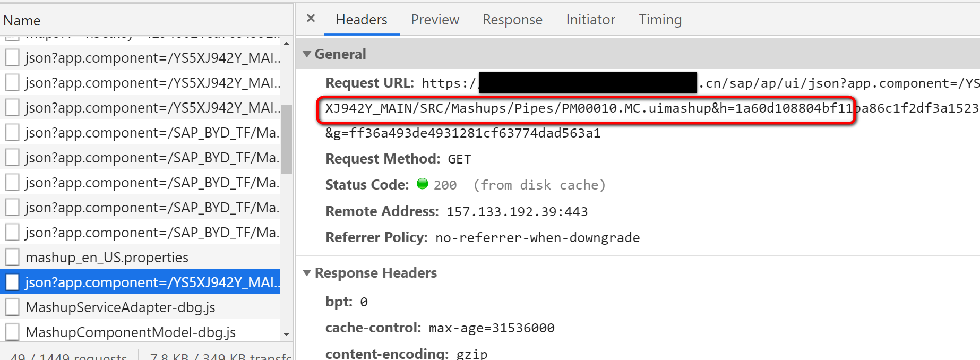Click green status code indicator dot

click(x=423, y=184)
